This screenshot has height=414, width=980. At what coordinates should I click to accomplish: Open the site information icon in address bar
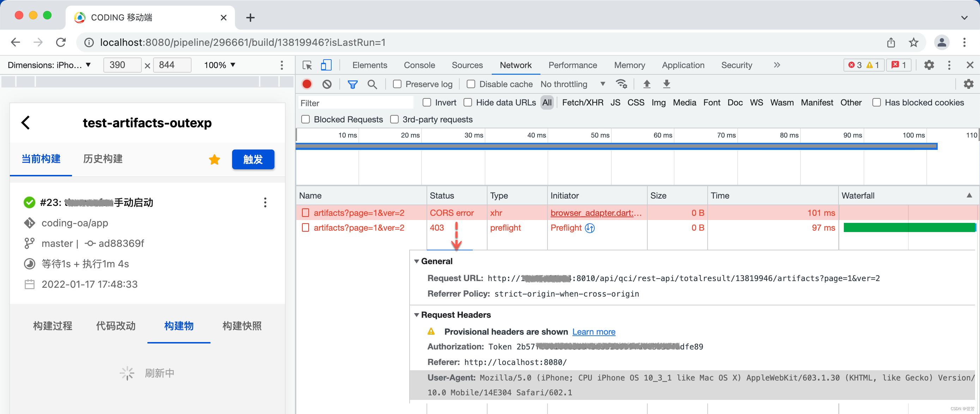(89, 43)
